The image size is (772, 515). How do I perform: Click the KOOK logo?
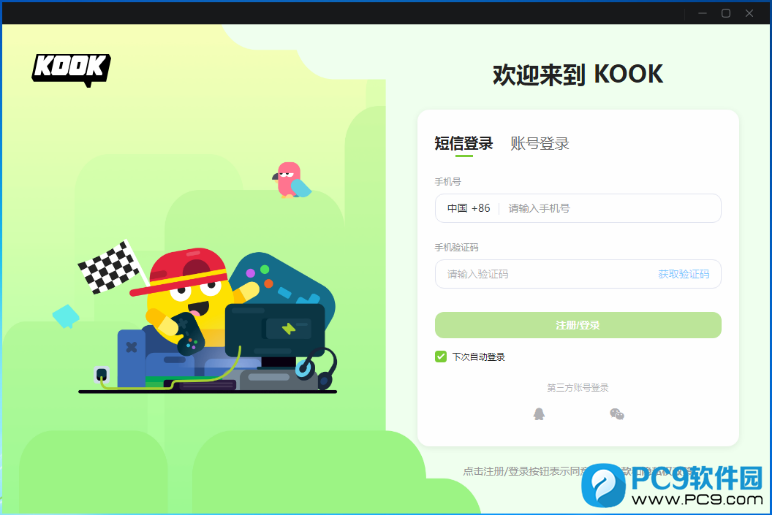pos(71,70)
